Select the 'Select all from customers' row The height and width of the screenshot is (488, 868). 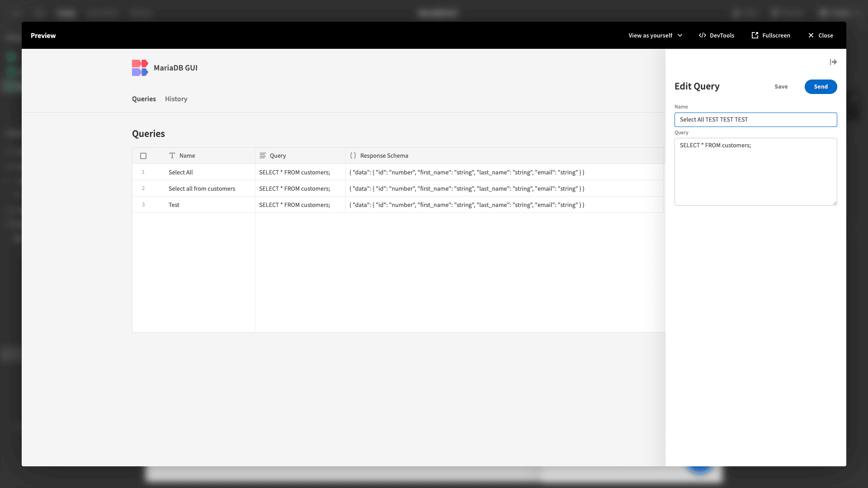pyautogui.click(x=398, y=188)
